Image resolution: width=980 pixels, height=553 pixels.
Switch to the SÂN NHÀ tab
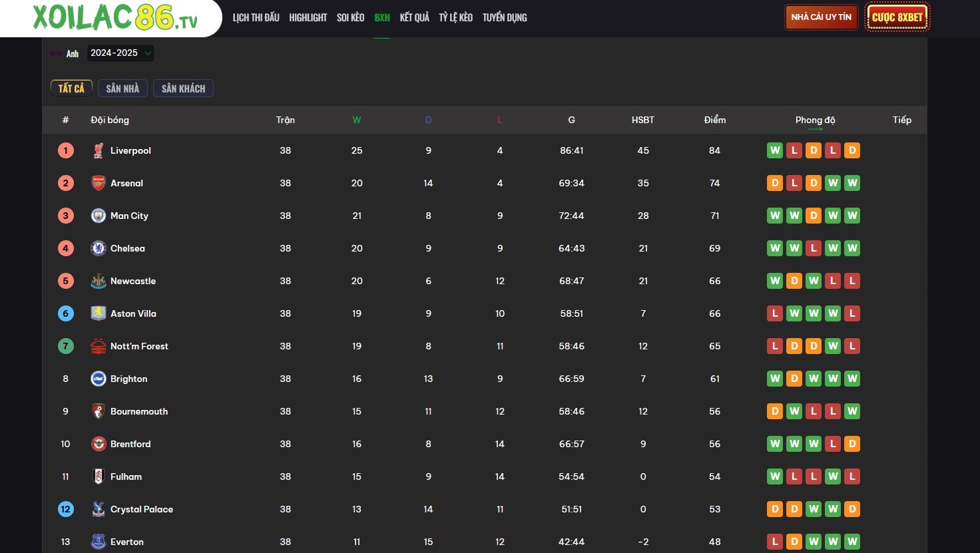click(x=122, y=89)
